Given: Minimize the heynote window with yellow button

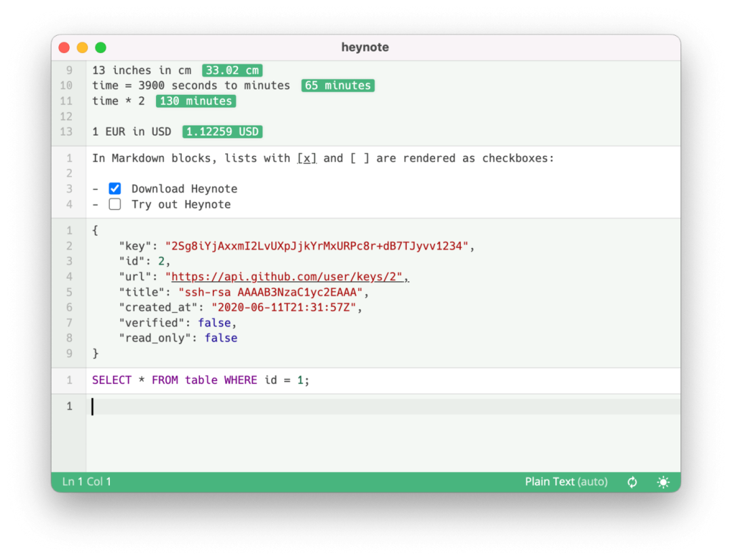Looking at the screenshot, I should point(83,47).
